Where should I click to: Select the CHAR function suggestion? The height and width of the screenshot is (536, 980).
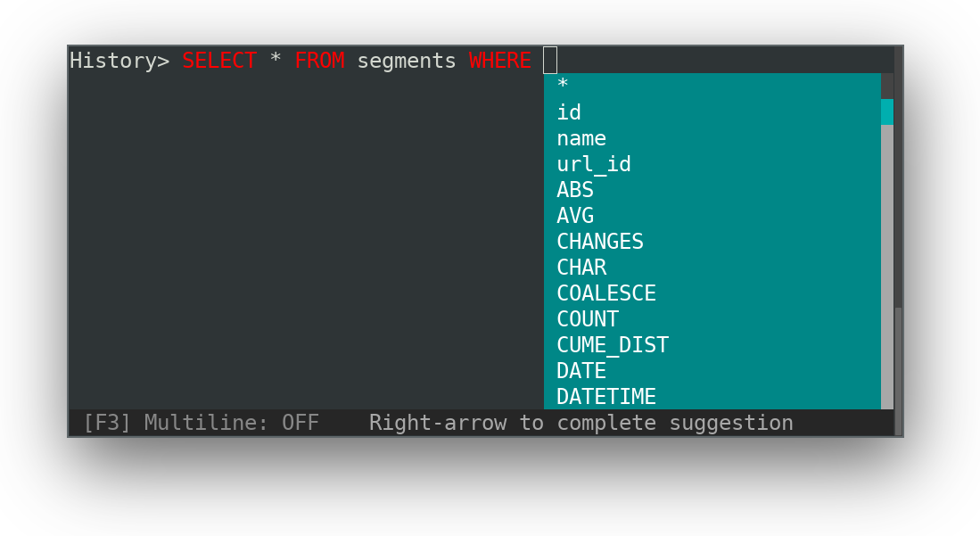[712, 267]
